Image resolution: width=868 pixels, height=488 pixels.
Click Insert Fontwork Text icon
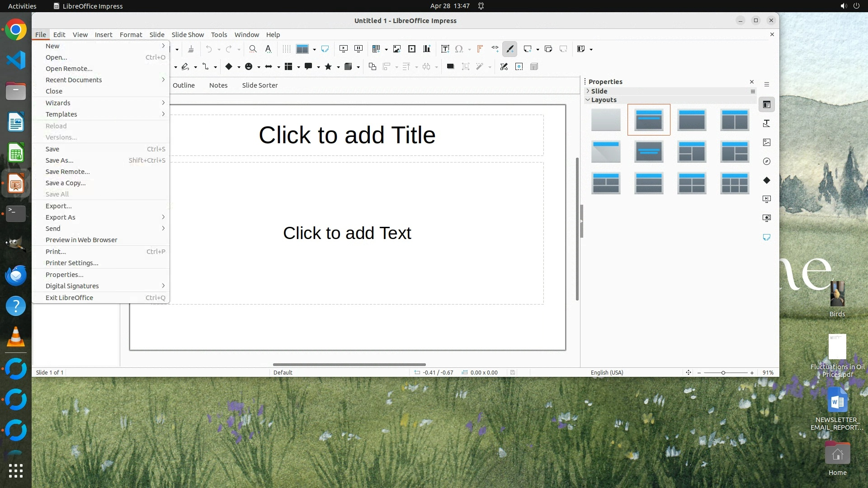pos(480,49)
